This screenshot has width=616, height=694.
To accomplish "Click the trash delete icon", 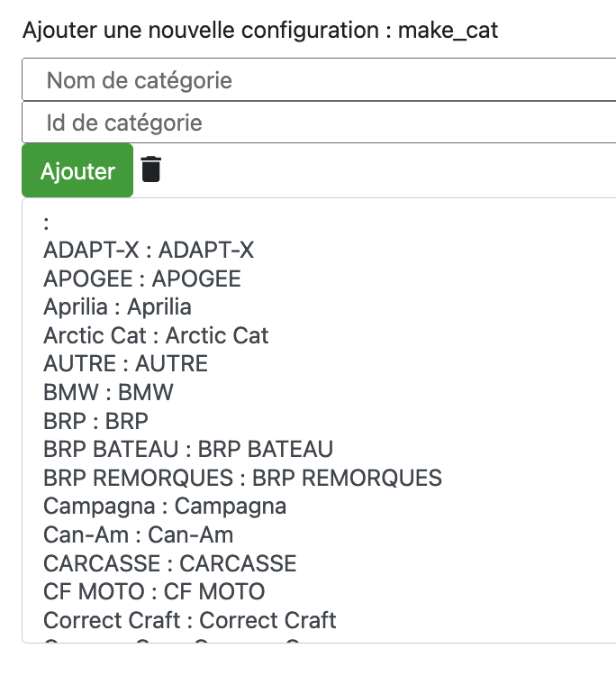I will coord(150,169).
